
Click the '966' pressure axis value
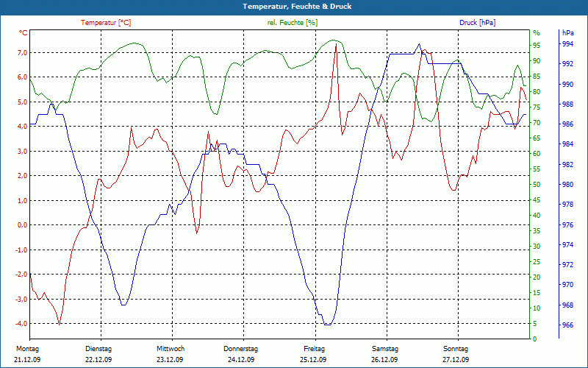[x=567, y=325]
